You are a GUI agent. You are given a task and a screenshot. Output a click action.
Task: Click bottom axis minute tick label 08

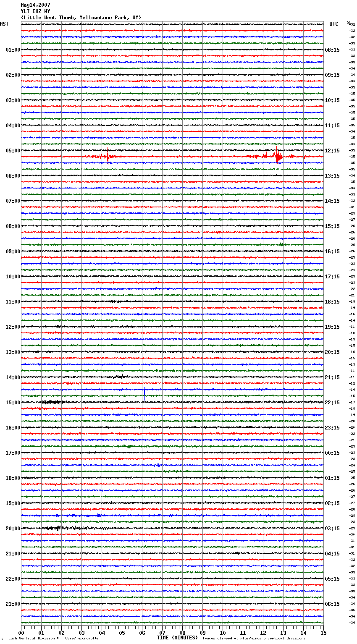(x=182, y=633)
